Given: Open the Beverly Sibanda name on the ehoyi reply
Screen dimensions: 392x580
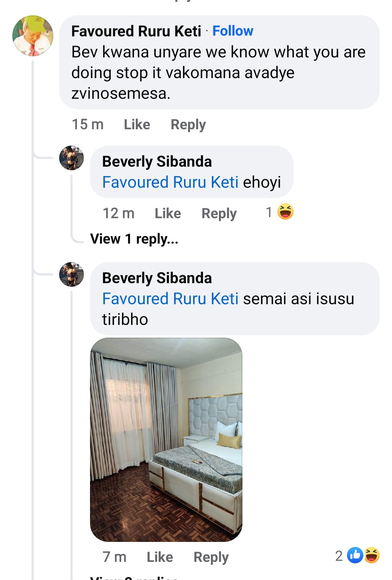Looking at the screenshot, I should [157, 162].
